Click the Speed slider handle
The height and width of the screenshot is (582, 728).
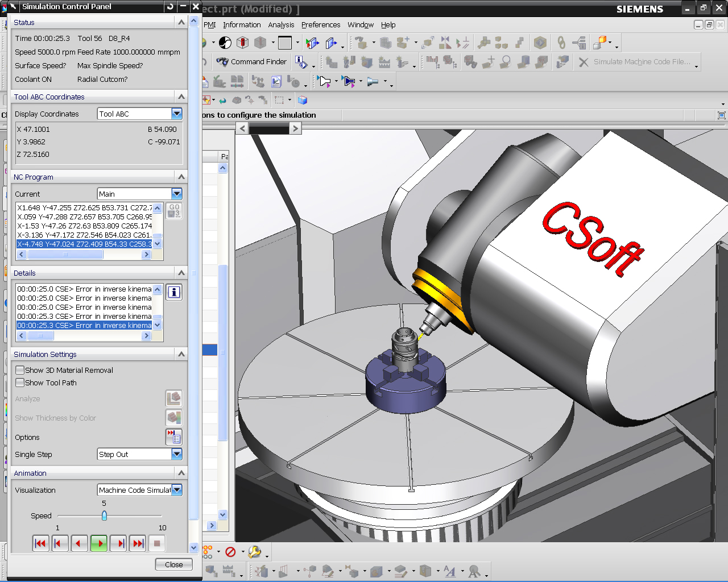(104, 516)
